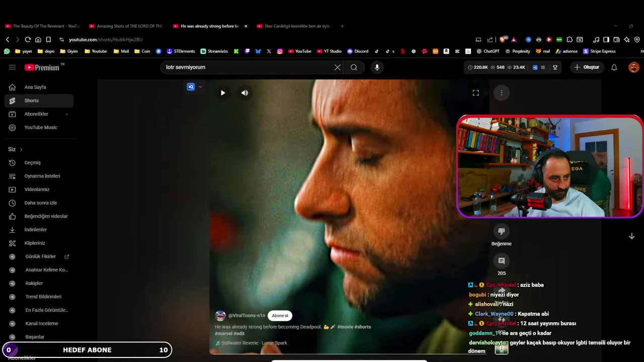Image resolution: width=644 pixels, height=362 pixels.
Task: Expand the vidIQ dropdown above the video
Action: 200,86
